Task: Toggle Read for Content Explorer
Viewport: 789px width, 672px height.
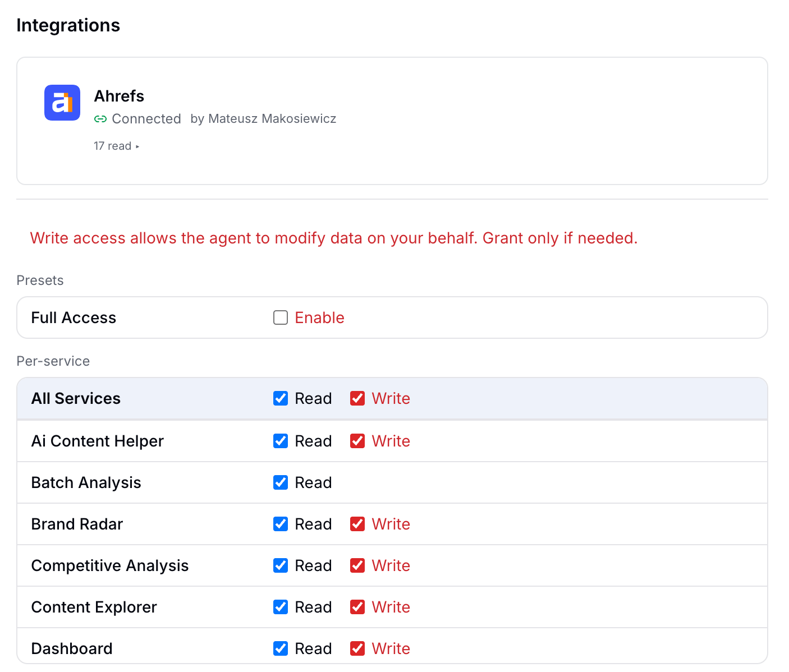Action: pyautogui.click(x=281, y=607)
